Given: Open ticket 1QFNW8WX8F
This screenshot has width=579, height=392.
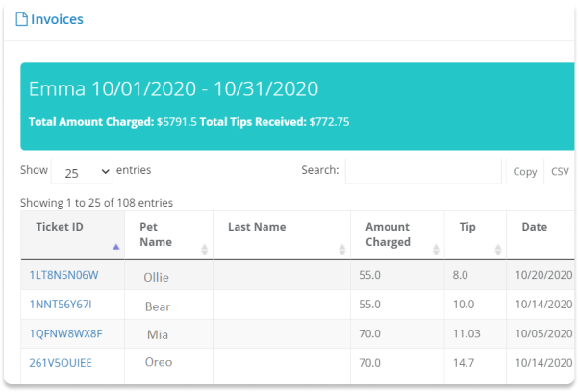Looking at the screenshot, I should tap(65, 333).
